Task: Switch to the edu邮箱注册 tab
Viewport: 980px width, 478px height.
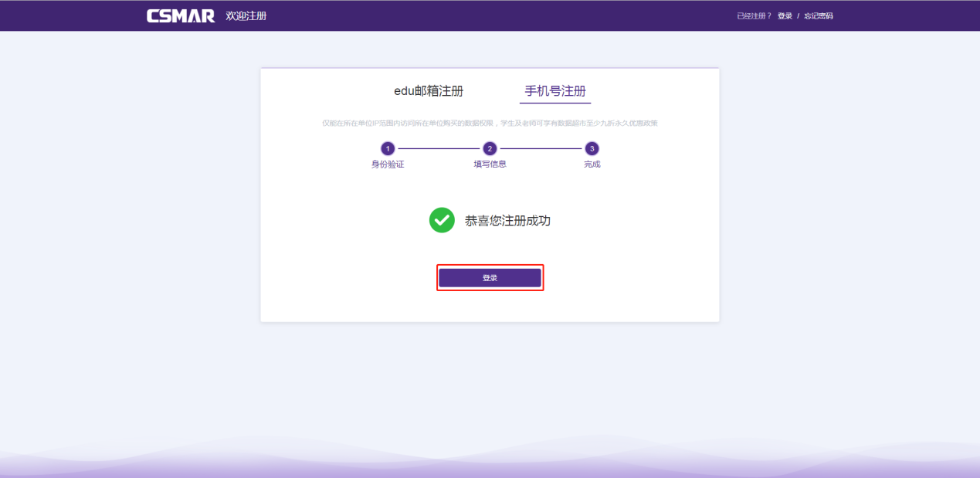Action: pyautogui.click(x=429, y=91)
